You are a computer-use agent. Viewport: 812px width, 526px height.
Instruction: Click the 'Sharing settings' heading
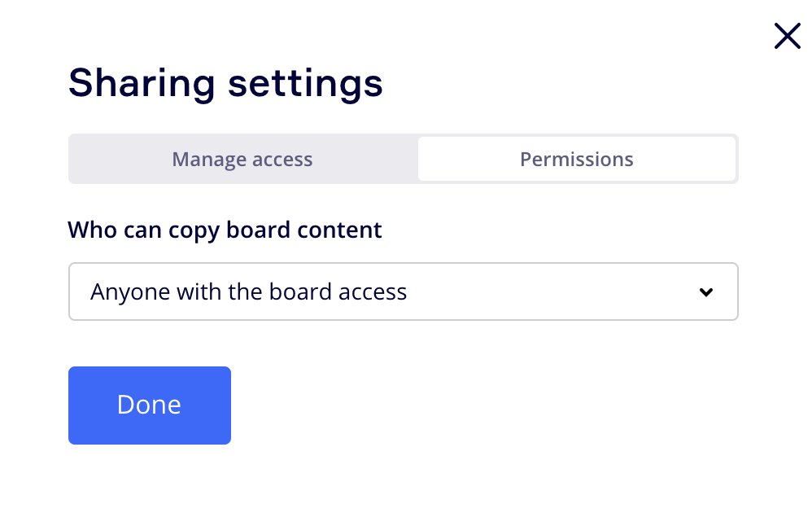pos(226,83)
